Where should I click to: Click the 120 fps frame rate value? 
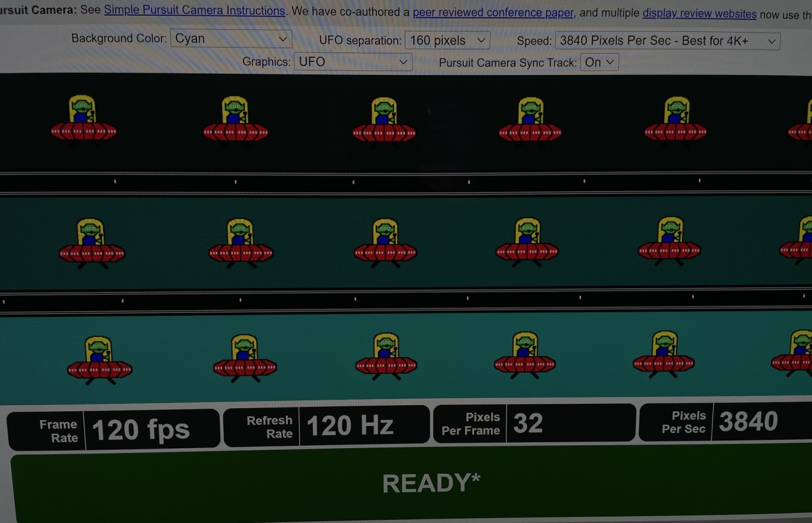[x=141, y=430]
